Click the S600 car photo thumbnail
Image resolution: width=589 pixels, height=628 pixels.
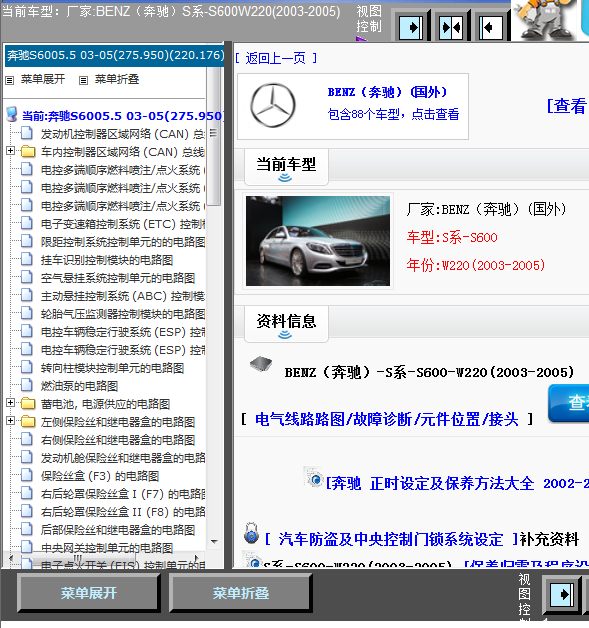[318, 241]
